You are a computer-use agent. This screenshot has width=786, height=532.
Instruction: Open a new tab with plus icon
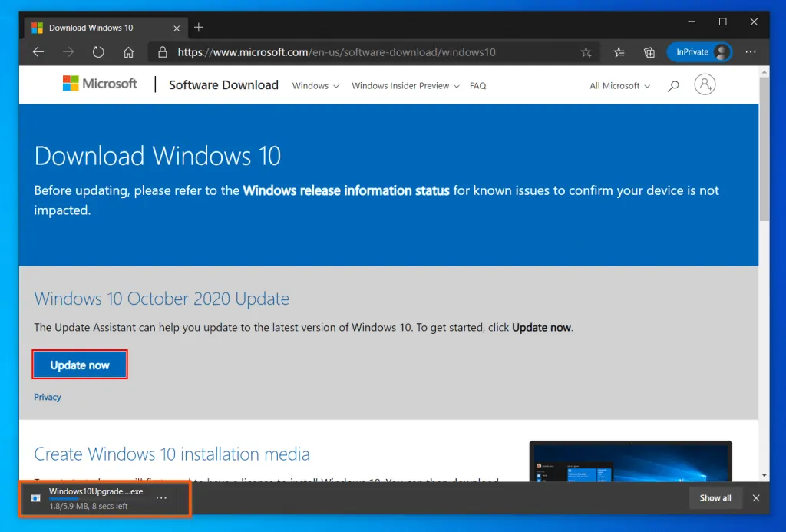pyautogui.click(x=199, y=27)
